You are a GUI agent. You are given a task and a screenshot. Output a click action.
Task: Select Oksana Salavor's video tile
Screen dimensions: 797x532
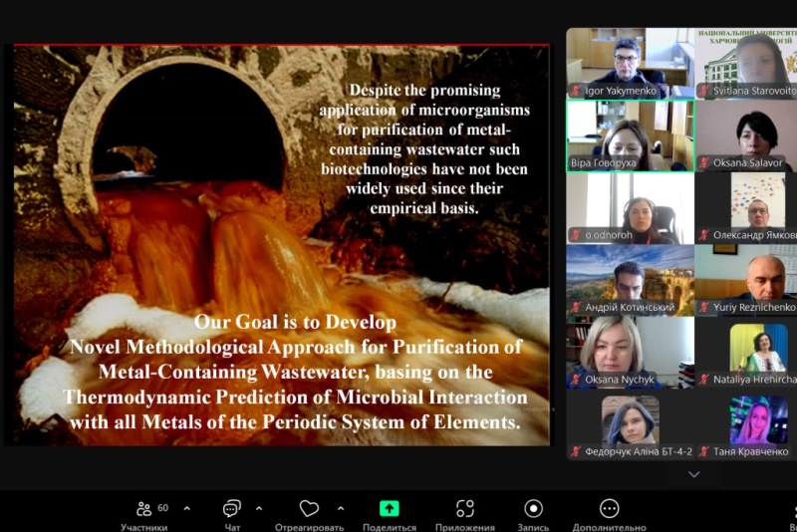point(745,134)
